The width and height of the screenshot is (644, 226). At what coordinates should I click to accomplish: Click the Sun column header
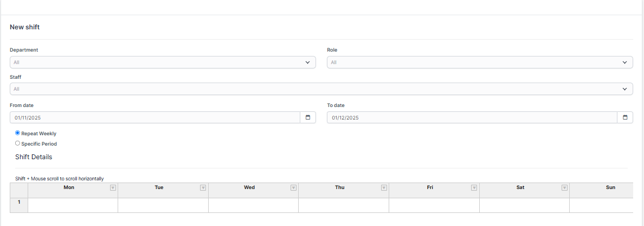[x=610, y=187]
